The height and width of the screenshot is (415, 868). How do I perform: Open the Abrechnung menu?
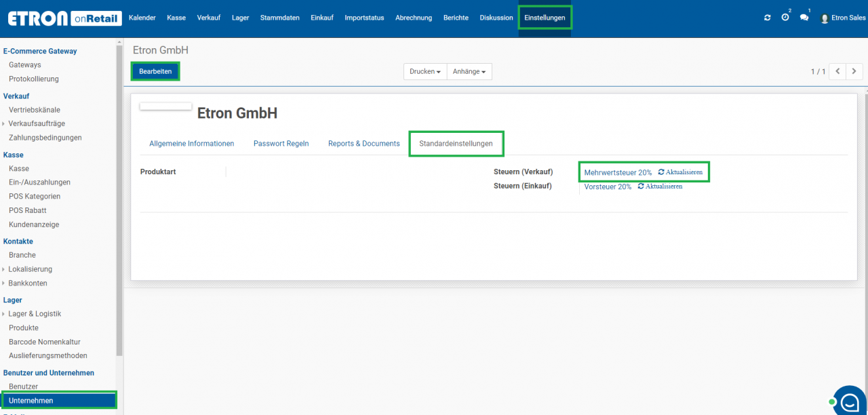pyautogui.click(x=414, y=18)
